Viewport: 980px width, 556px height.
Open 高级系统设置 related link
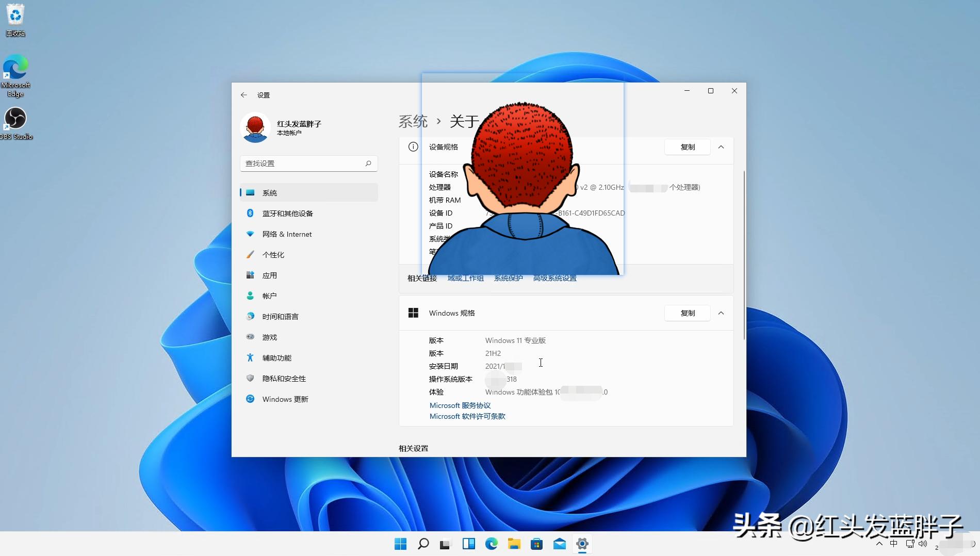(554, 277)
